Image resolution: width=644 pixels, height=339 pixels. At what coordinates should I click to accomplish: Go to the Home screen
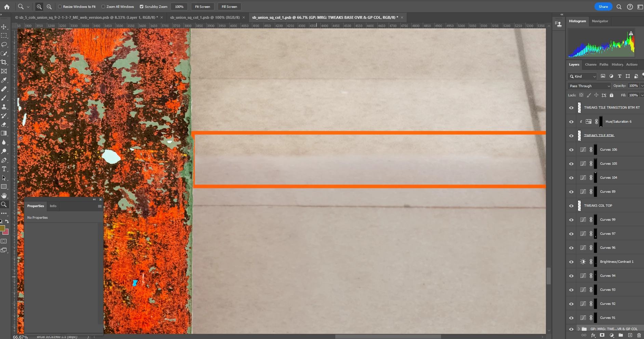[x=7, y=6]
